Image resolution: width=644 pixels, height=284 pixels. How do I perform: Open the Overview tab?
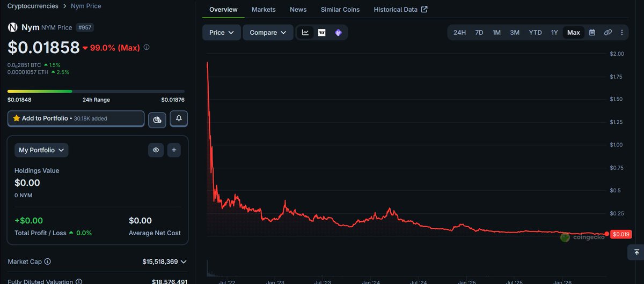(223, 10)
